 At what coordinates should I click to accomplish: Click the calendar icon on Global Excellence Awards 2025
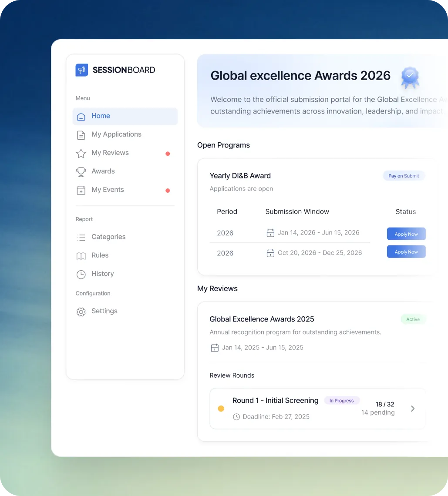click(214, 348)
